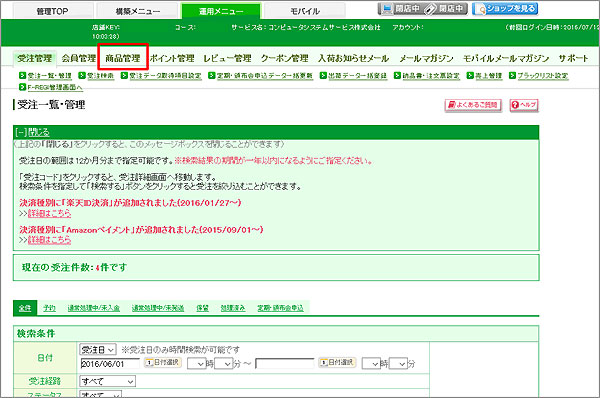Image resolution: width=600 pixels, height=398 pixels.
Task: Open the クーポン管理 menu
Action: coord(284,59)
